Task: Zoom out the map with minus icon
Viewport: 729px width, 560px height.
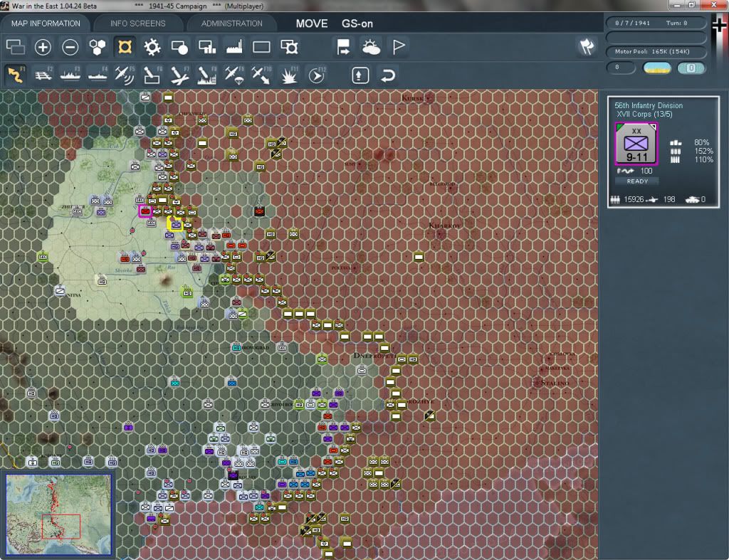Action: click(x=70, y=47)
